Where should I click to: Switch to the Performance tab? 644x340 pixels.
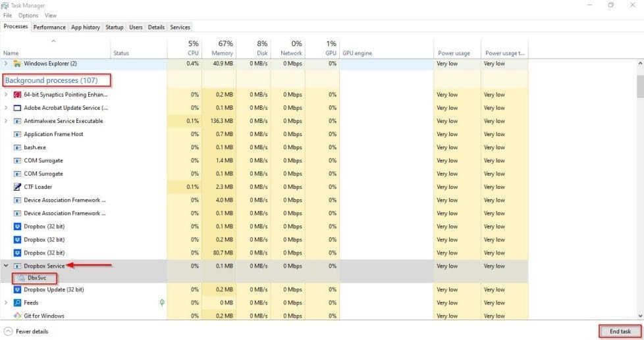point(49,27)
